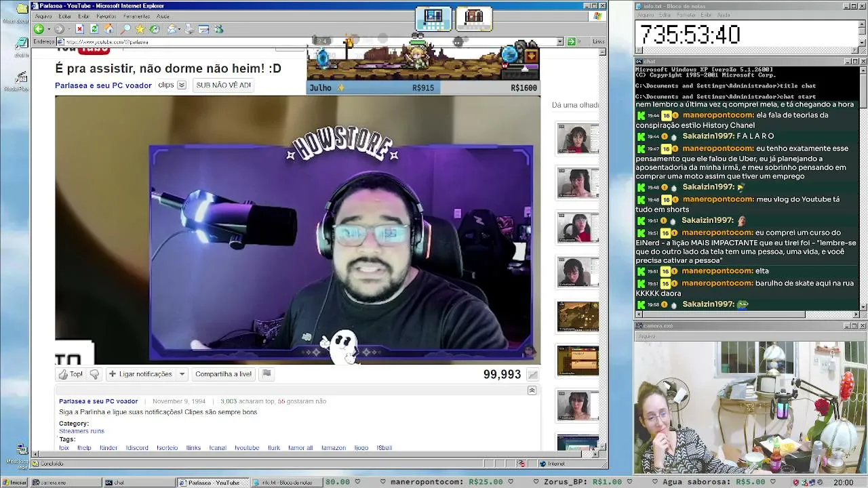Open the Mail button dropdown arrow
The width and height of the screenshot is (868, 488).
179,29
